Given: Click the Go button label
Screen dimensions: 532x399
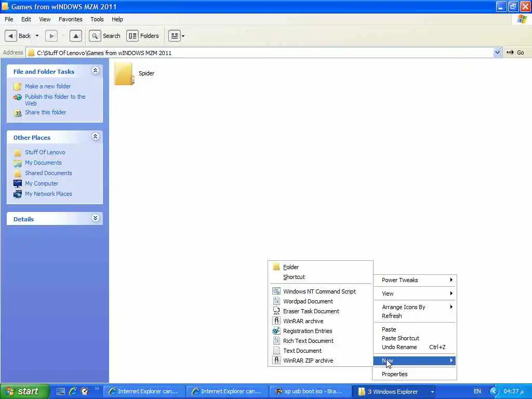Looking at the screenshot, I should click(x=521, y=52).
